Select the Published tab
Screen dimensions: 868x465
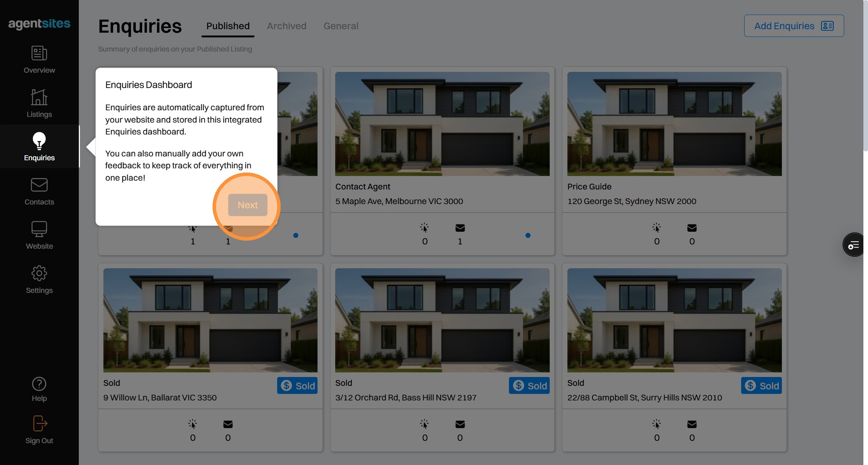[x=228, y=26]
